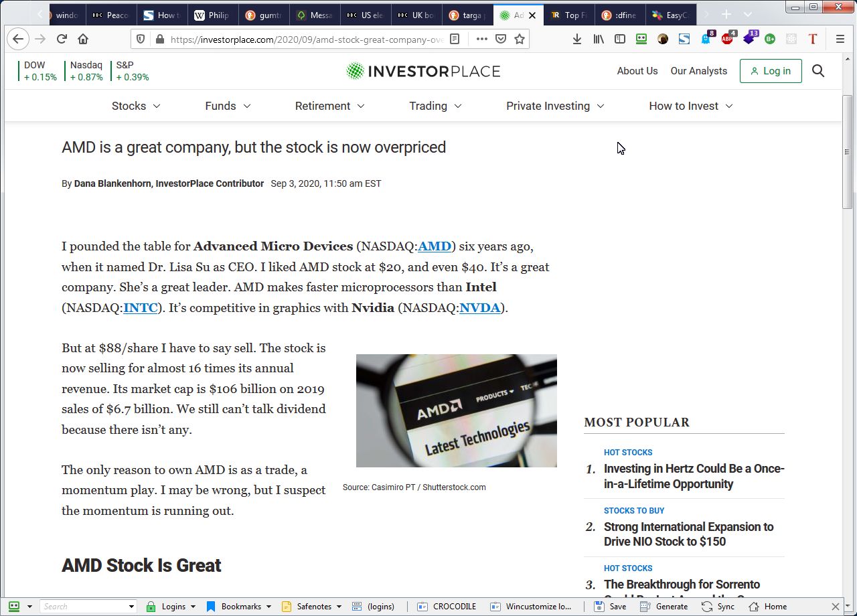Expand the Stocks menu
The image size is (857, 616).
click(136, 106)
